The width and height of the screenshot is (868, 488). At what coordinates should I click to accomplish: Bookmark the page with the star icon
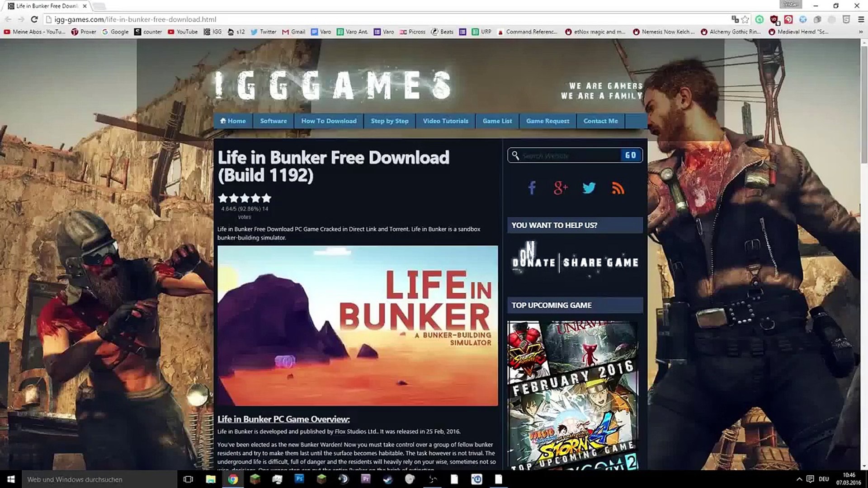pyautogui.click(x=745, y=19)
